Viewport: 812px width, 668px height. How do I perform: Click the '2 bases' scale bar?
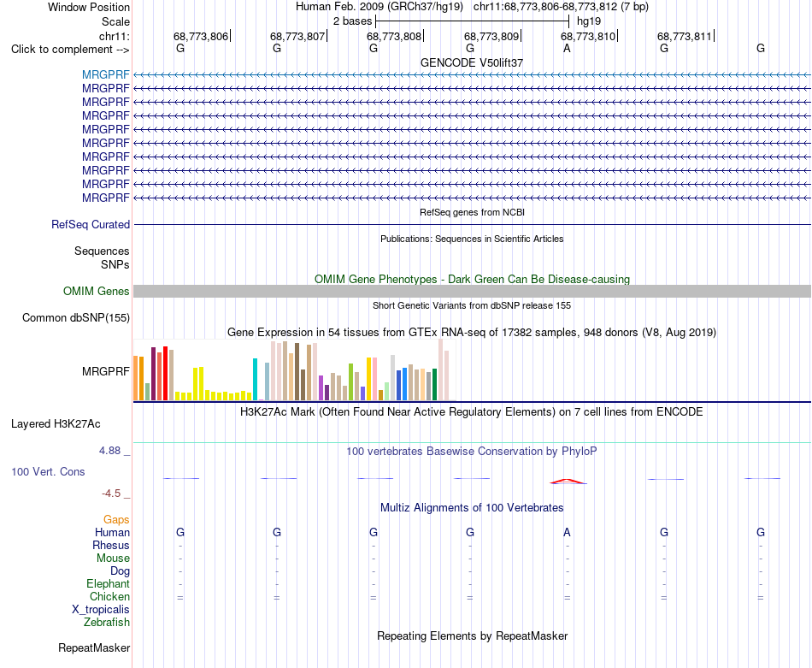click(x=473, y=21)
